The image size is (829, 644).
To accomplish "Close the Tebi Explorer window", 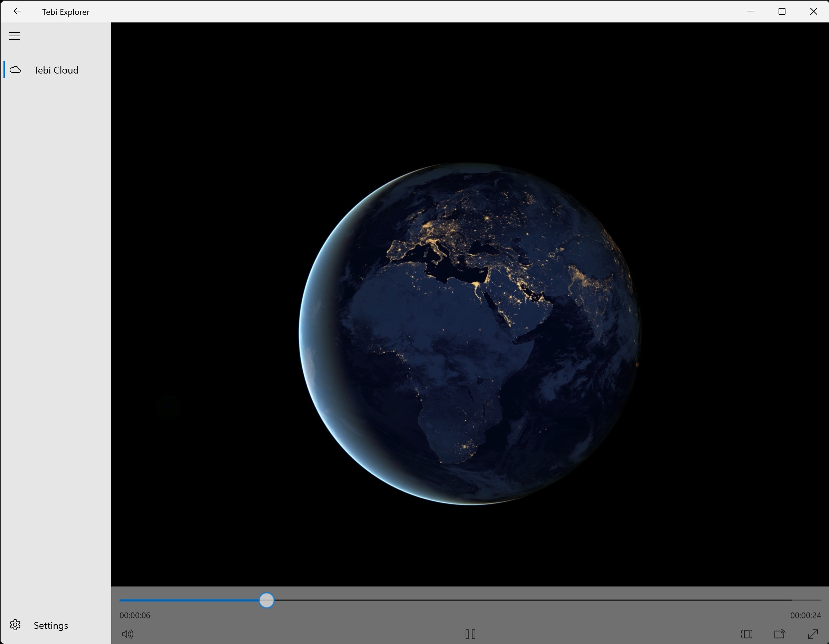I will tap(813, 11).
